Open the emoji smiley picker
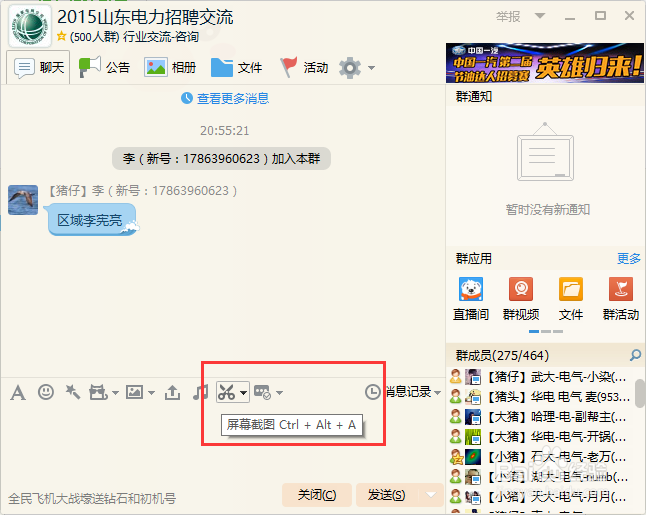 46,392
